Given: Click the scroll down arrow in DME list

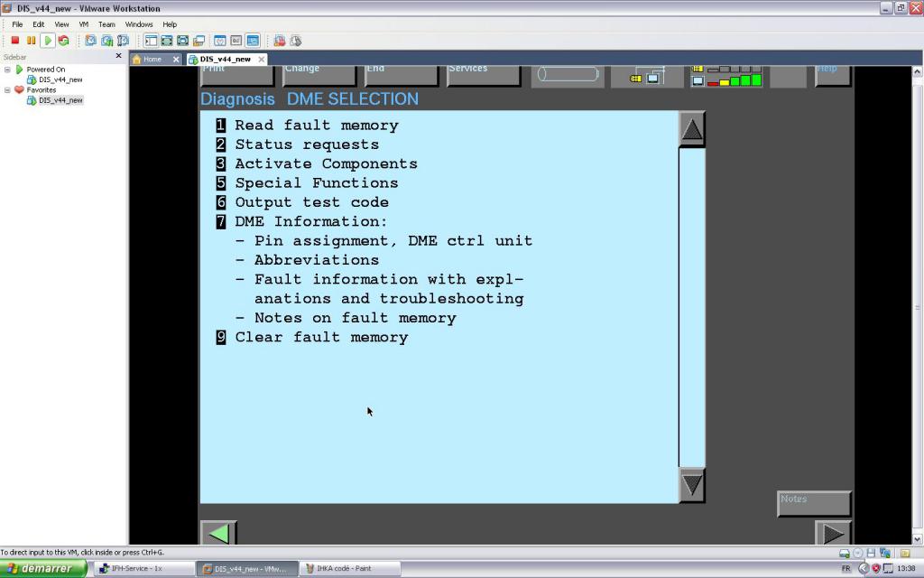Looking at the screenshot, I should click(692, 485).
